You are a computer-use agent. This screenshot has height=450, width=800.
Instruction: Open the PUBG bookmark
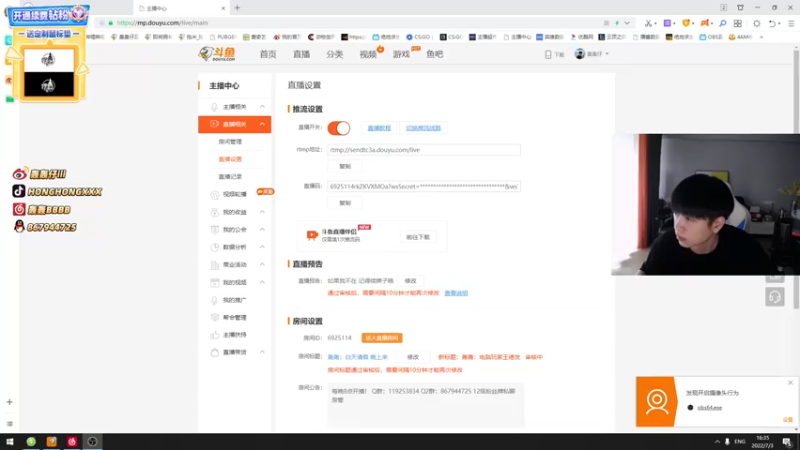click(223, 37)
